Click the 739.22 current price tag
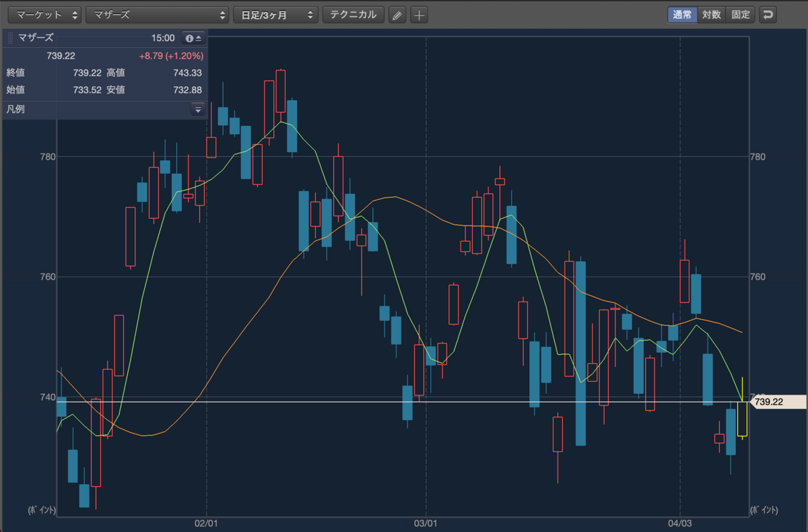Image resolution: width=808 pixels, height=532 pixels. (777, 402)
